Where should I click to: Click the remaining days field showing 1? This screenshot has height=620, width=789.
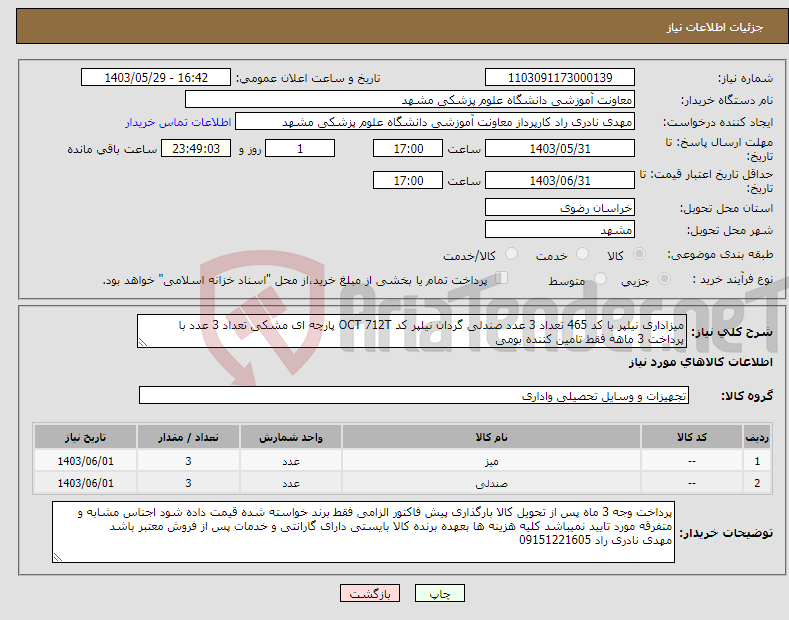coord(300,149)
